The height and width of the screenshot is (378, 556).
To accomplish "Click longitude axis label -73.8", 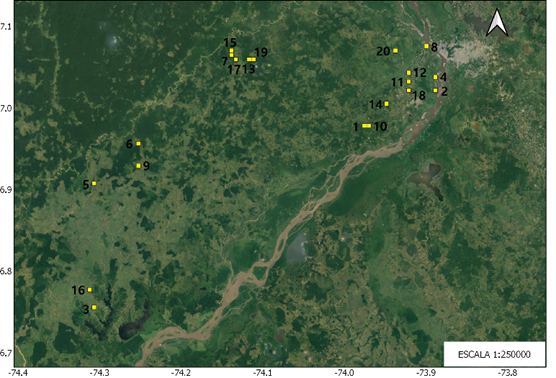I will pos(508,373).
